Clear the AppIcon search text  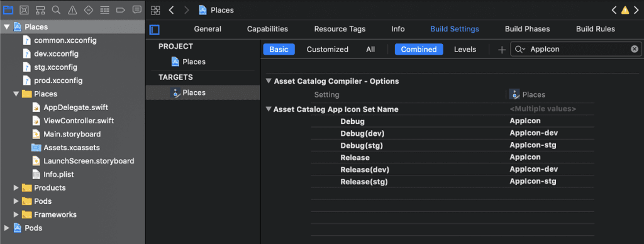tap(635, 49)
